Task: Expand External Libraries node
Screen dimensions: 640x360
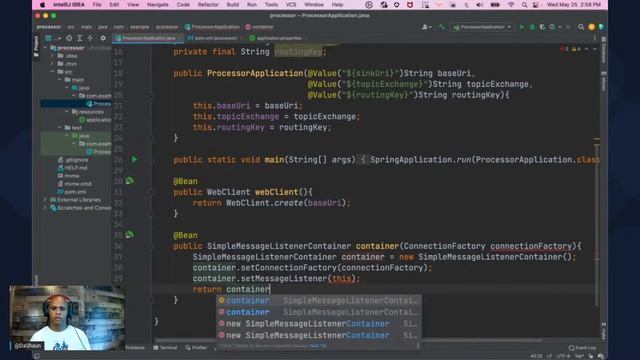Action: (x=45, y=200)
